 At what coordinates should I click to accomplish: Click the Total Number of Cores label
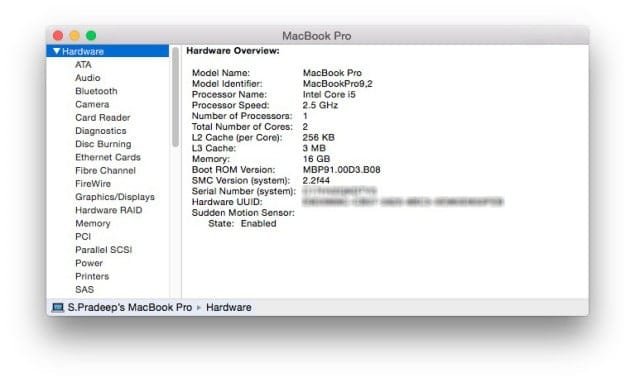tap(242, 127)
